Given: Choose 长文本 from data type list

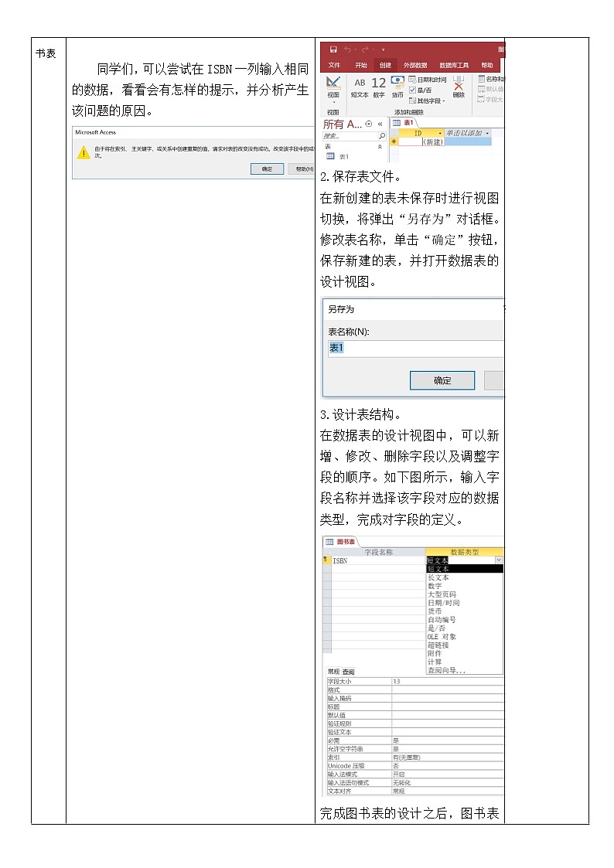Looking at the screenshot, I should (x=464, y=577).
